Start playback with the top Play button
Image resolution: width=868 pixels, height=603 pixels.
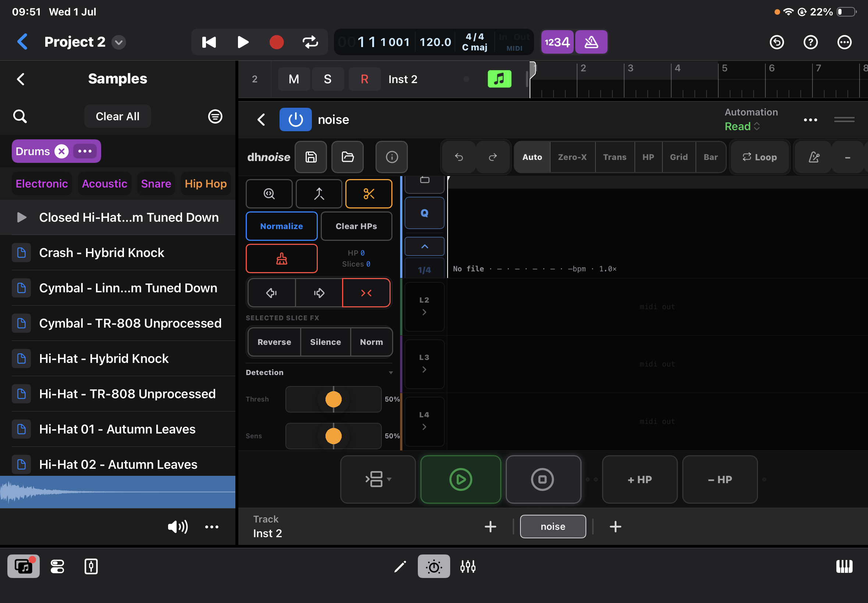pos(243,42)
